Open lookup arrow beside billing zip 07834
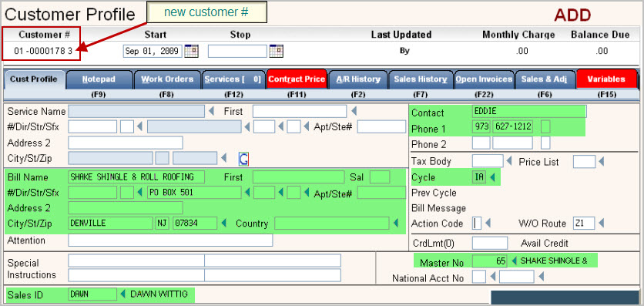Screen dimensions: 644x306 [x=224, y=223]
